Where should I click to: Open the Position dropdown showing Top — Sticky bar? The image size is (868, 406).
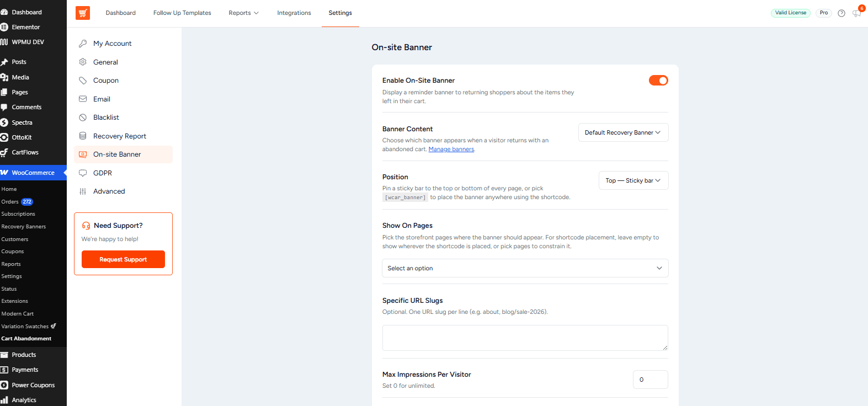[633, 180]
